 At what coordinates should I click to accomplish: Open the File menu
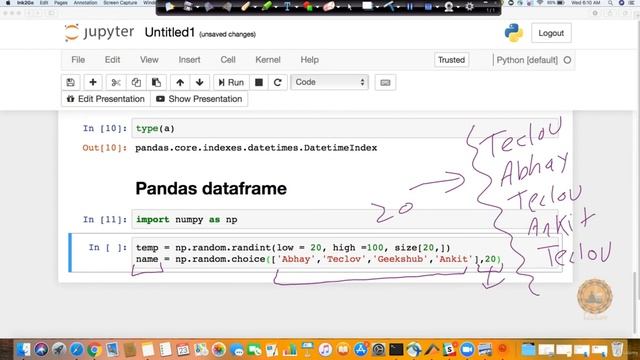(x=78, y=60)
